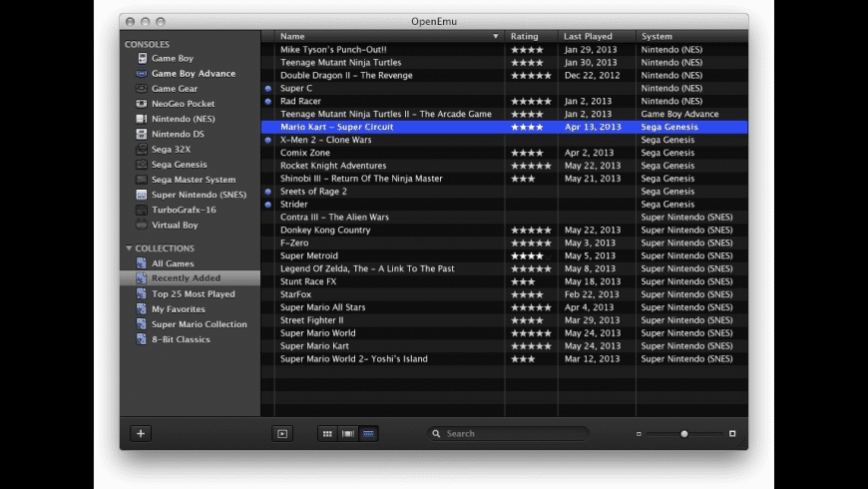Viewport: 868px width, 489px height.
Task: Open the Sega Master System icon
Action: [x=142, y=180]
